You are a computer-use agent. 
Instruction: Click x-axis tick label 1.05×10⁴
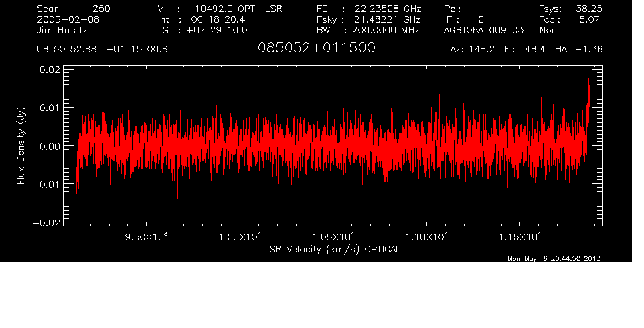(x=333, y=237)
